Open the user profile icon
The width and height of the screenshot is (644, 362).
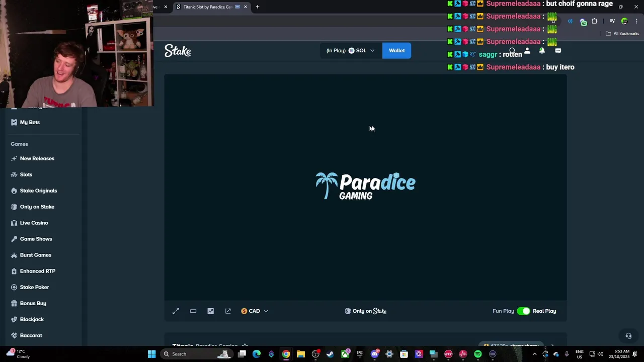point(527,51)
